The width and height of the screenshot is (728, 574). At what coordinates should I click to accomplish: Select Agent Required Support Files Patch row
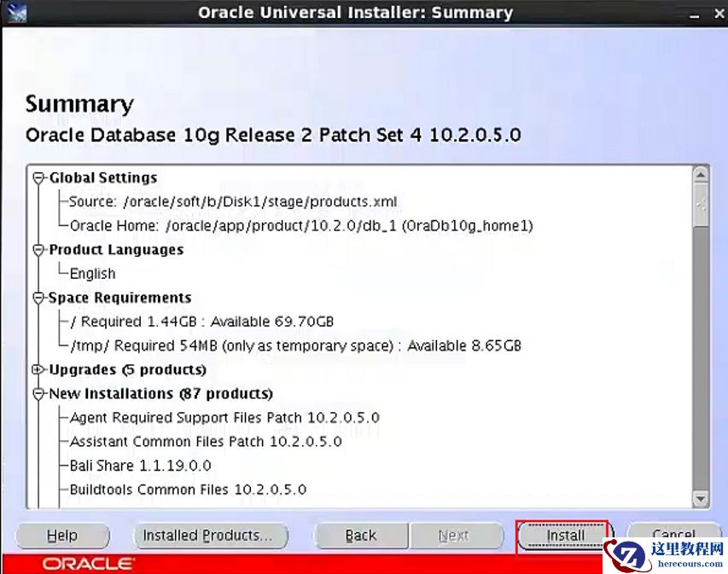(224, 418)
